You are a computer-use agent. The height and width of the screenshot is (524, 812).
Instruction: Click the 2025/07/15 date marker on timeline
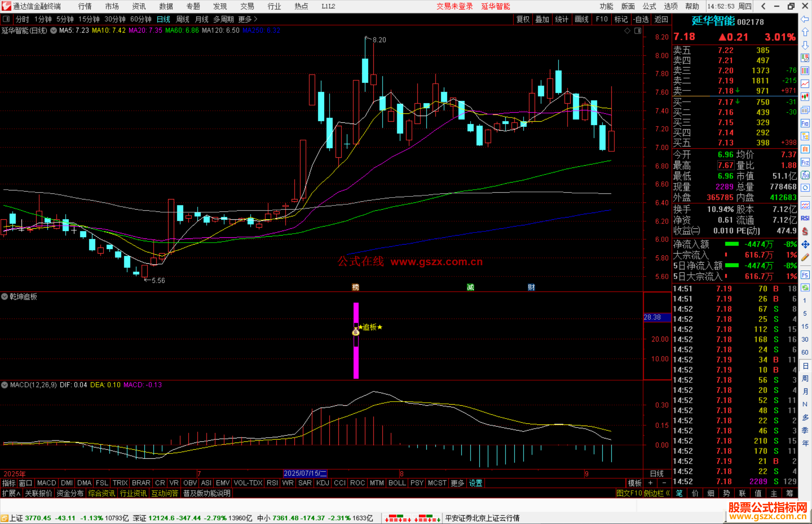(x=305, y=474)
